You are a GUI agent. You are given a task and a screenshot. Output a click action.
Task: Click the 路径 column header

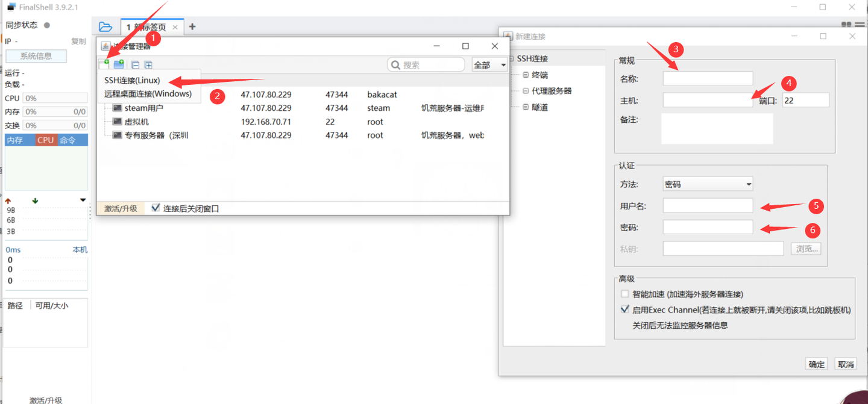click(x=15, y=305)
